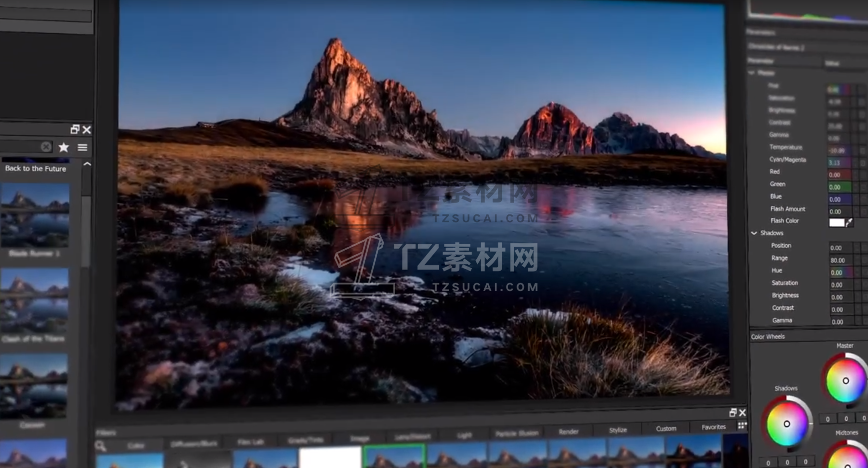The width and height of the screenshot is (868, 468).
Task: Click the histogram display
Action: click(x=808, y=11)
